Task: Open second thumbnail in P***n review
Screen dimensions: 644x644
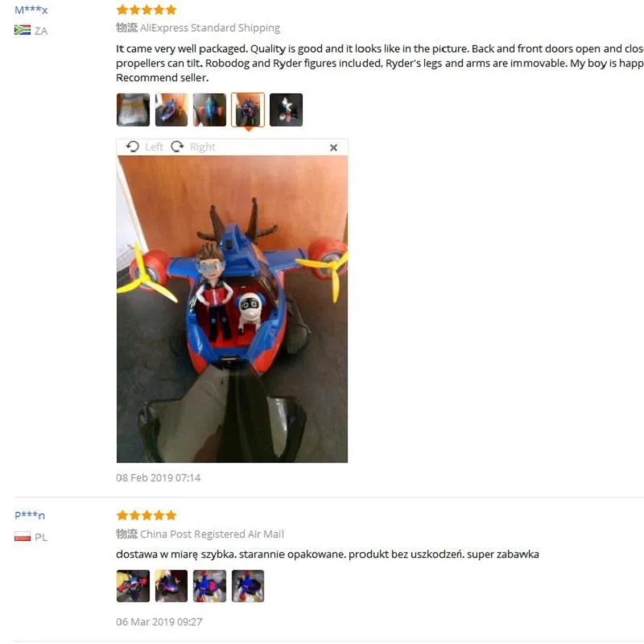Action: [171, 586]
